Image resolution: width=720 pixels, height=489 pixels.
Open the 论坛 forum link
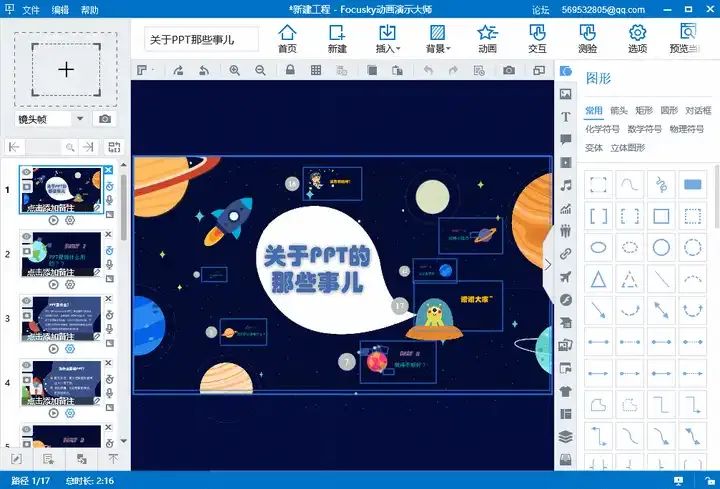tap(540, 10)
